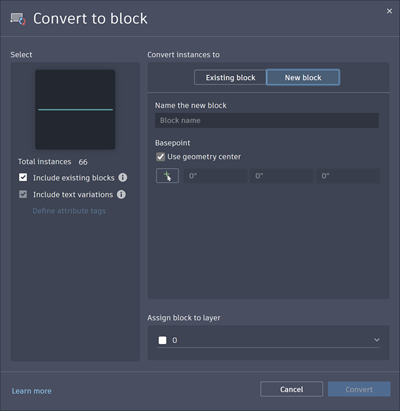Close the Convert to block dialog
The height and width of the screenshot is (411, 400).
[x=389, y=11]
